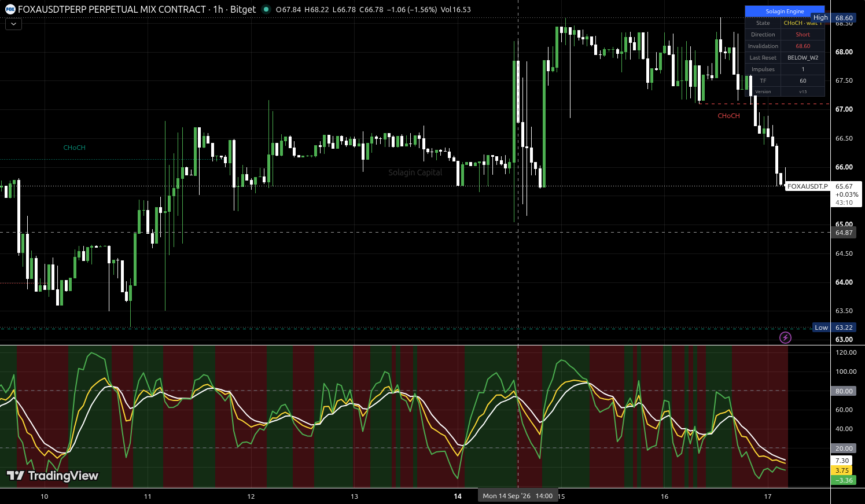The width and height of the screenshot is (865, 504).
Task: Click the 64.87 crosshair price label
Action: click(844, 233)
